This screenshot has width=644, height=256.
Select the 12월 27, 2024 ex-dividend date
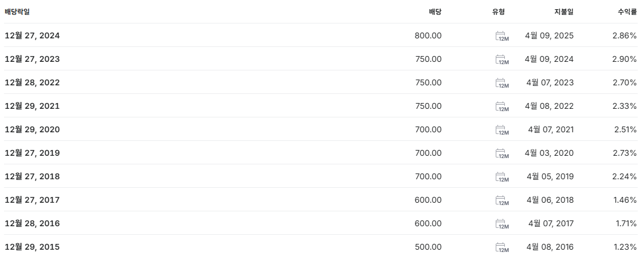(32, 36)
